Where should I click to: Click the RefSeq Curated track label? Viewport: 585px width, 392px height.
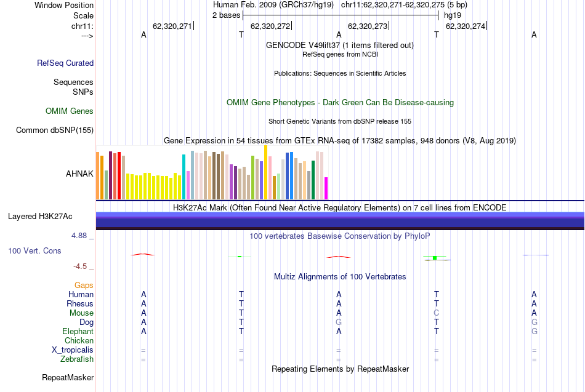pos(65,63)
